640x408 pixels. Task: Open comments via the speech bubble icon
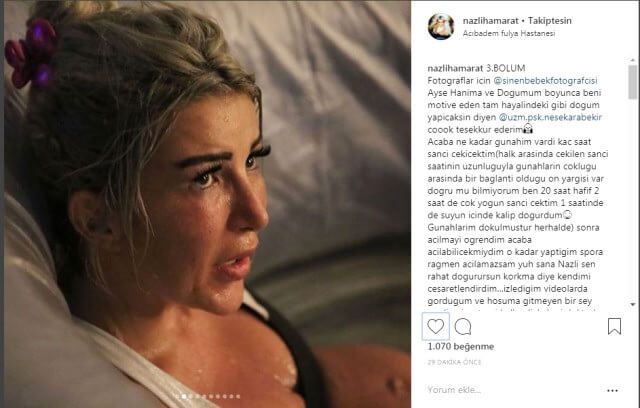tap(463, 327)
